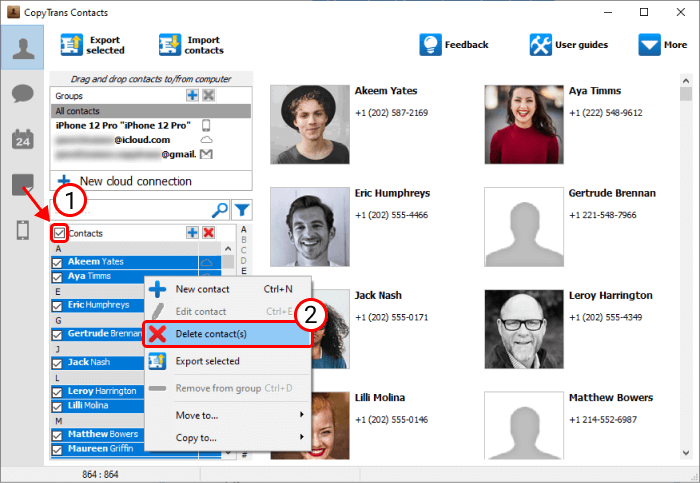Uncheck Gertrude Brennan checkbox

click(57, 334)
